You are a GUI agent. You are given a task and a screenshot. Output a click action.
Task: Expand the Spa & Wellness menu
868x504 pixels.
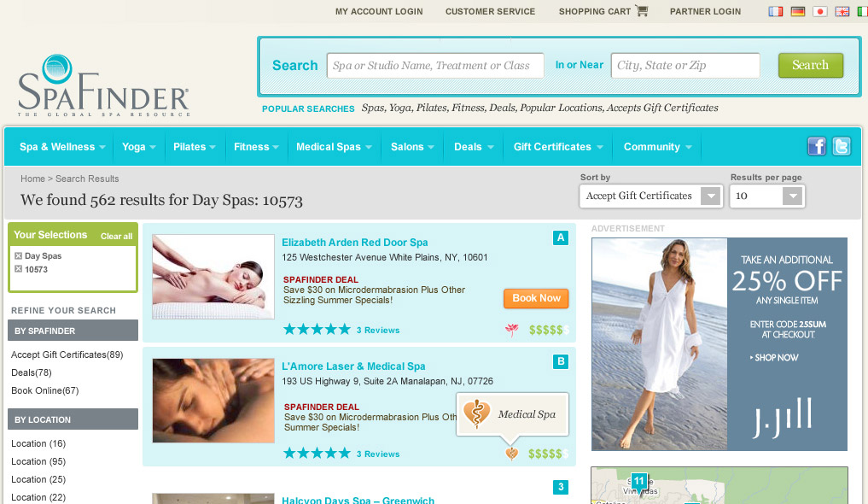pyautogui.click(x=62, y=147)
